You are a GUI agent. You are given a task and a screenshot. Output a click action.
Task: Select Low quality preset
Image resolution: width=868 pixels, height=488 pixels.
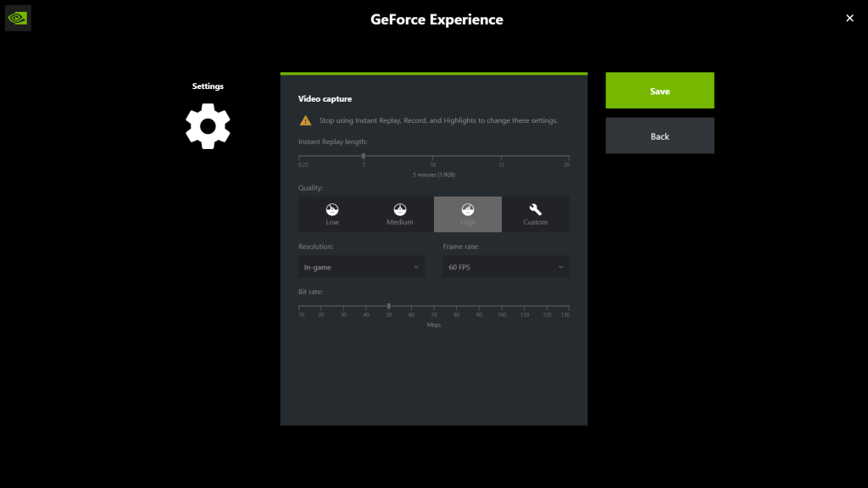coord(332,214)
